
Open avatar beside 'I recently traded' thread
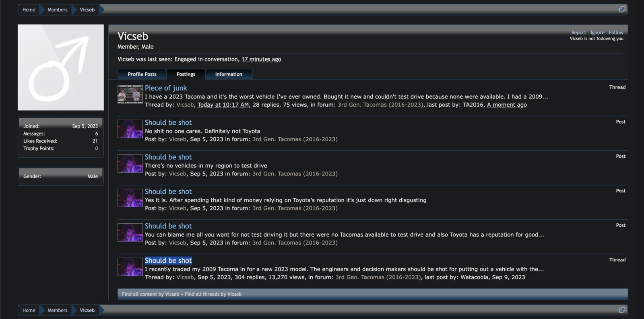pyautogui.click(x=130, y=267)
